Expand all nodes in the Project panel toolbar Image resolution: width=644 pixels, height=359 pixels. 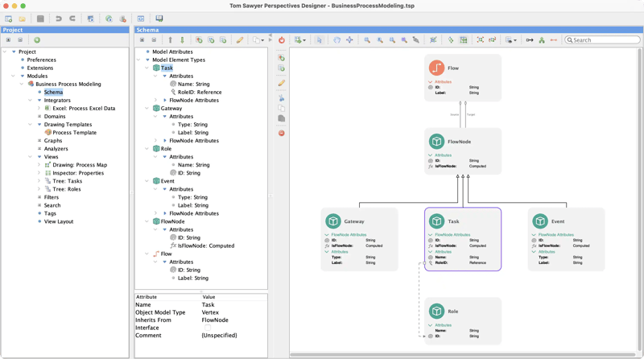[x=8, y=40]
